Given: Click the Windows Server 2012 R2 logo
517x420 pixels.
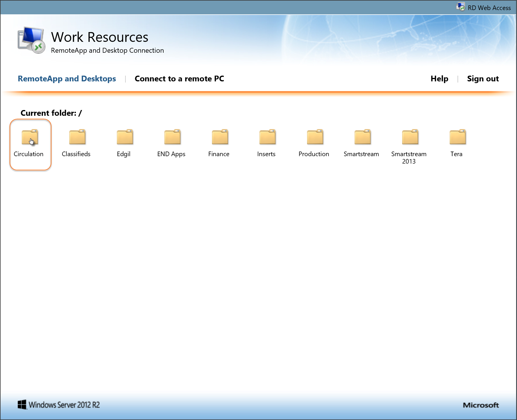Looking at the screenshot, I should tap(59, 405).
